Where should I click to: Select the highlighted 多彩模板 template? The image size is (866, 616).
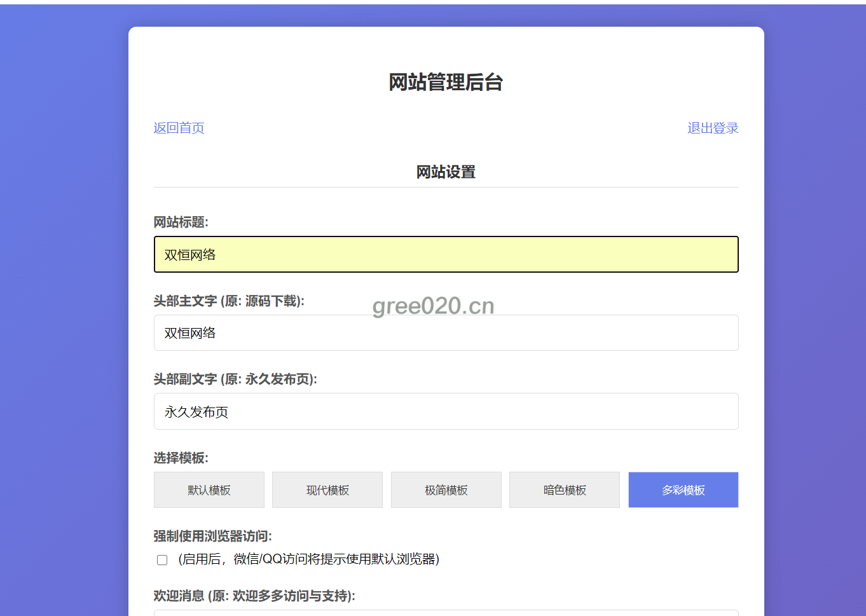click(x=683, y=490)
